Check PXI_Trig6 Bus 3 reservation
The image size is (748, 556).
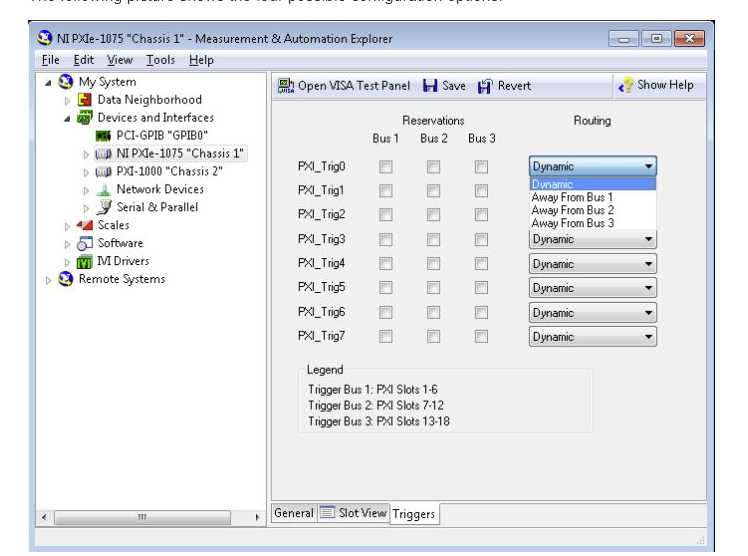[481, 313]
